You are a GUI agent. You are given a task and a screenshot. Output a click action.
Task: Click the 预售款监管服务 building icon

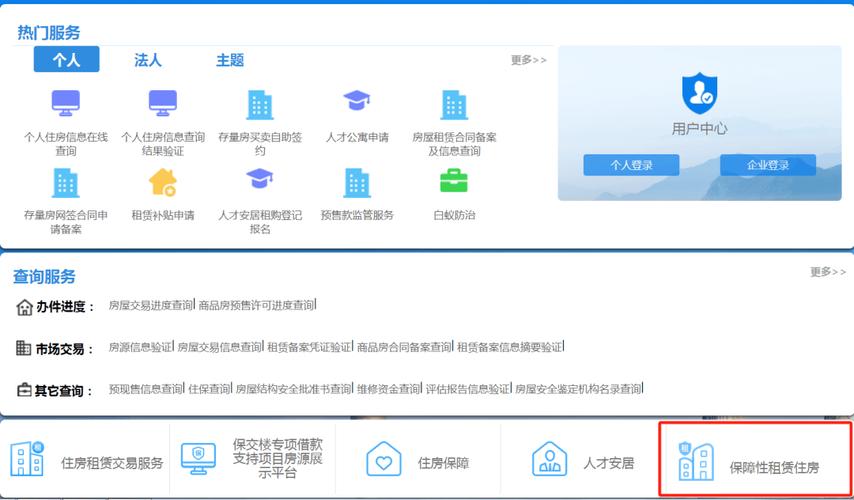[x=357, y=182]
